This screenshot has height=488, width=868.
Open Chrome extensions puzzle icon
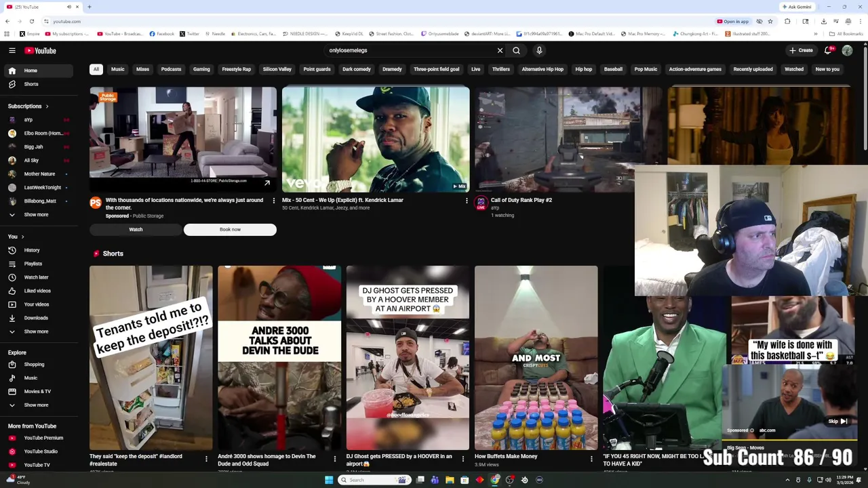[x=787, y=21]
